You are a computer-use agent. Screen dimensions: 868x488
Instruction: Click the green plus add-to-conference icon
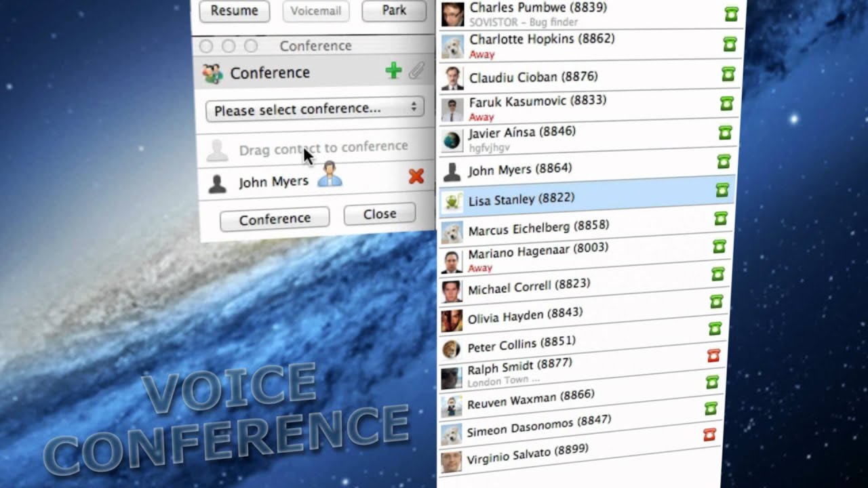[x=393, y=70]
